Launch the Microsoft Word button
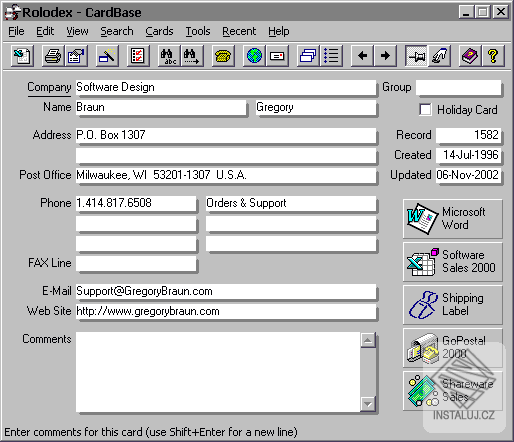 pos(452,219)
